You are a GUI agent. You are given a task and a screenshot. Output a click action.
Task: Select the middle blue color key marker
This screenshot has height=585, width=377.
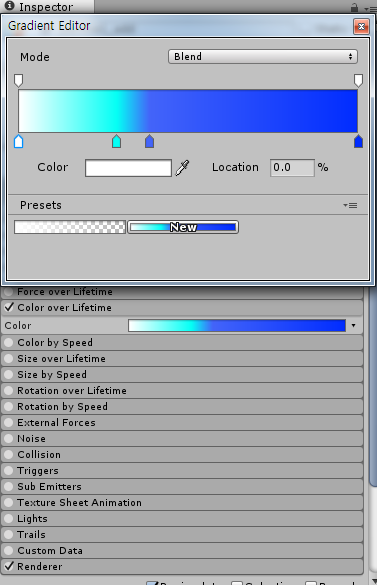point(149,141)
